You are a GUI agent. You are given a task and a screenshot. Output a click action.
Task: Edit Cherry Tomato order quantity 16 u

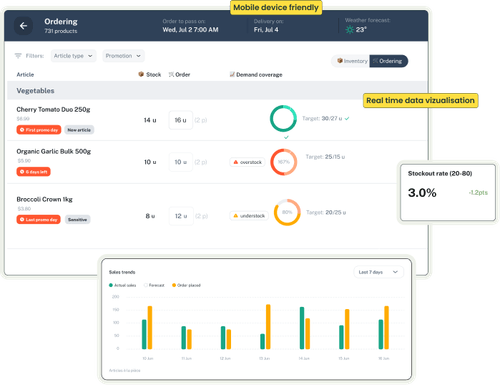click(x=181, y=120)
